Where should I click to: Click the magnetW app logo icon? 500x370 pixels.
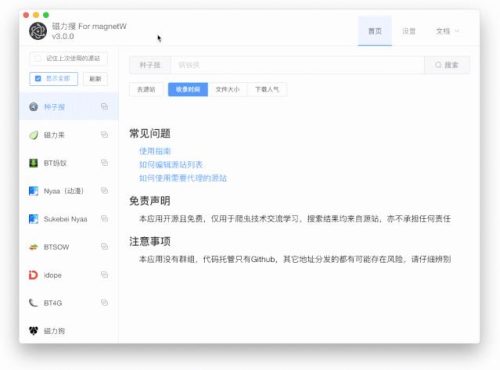38,31
